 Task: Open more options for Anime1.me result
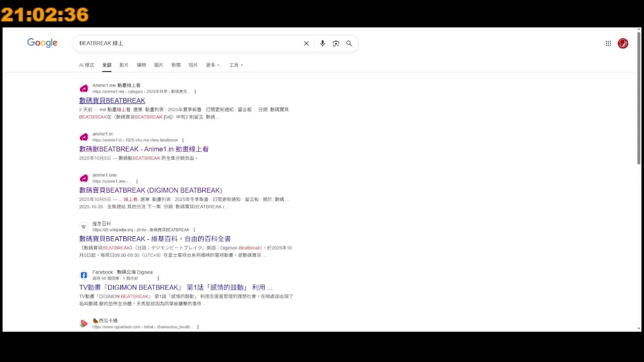tap(195, 92)
